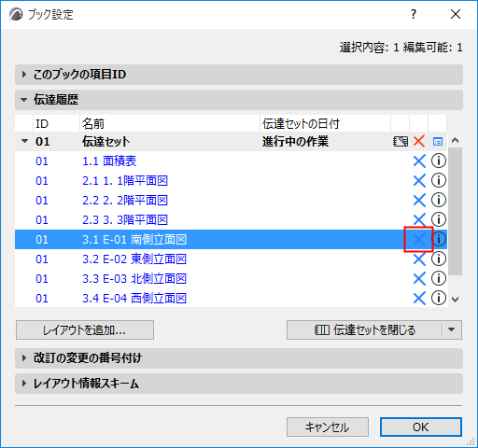478x448 pixels.
Task: Click the 伝達セットの日付 column header
Action: pos(325,124)
